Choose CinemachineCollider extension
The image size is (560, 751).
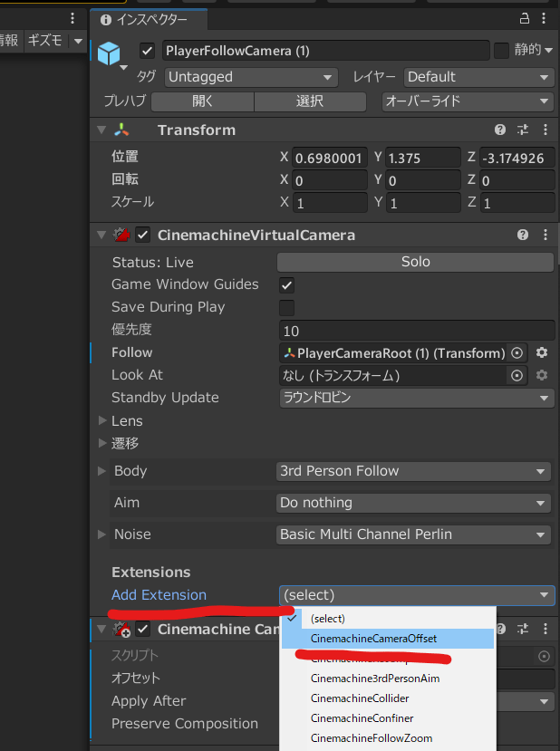tap(388, 698)
